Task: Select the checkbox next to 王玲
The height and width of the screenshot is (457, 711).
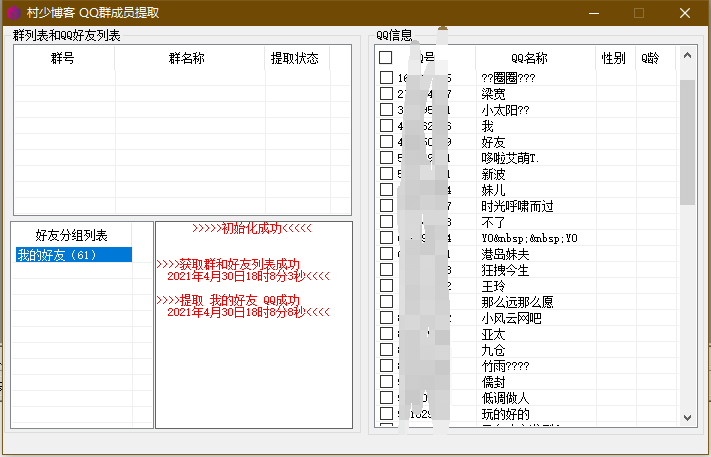Action: [x=386, y=286]
